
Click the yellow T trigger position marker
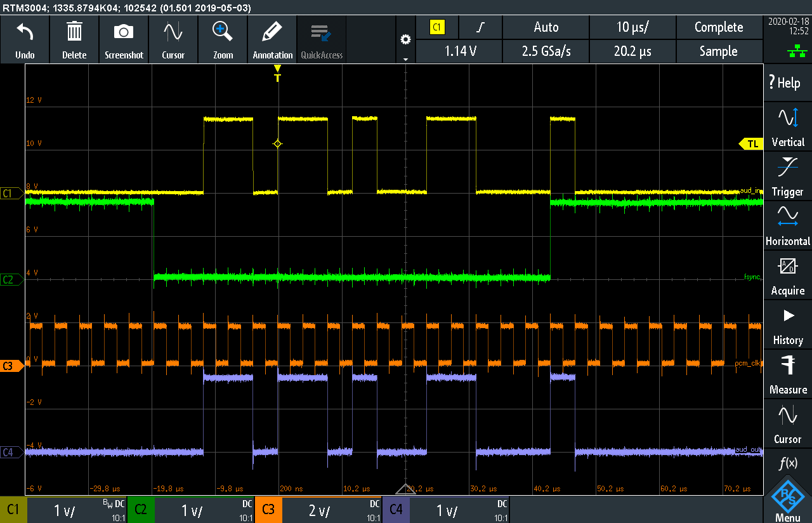click(277, 74)
